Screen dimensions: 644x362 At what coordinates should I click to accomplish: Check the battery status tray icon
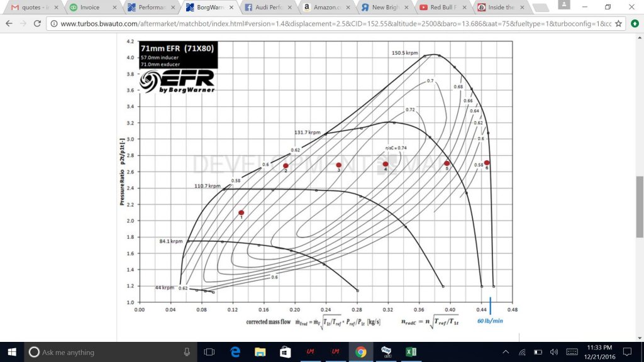(538, 352)
